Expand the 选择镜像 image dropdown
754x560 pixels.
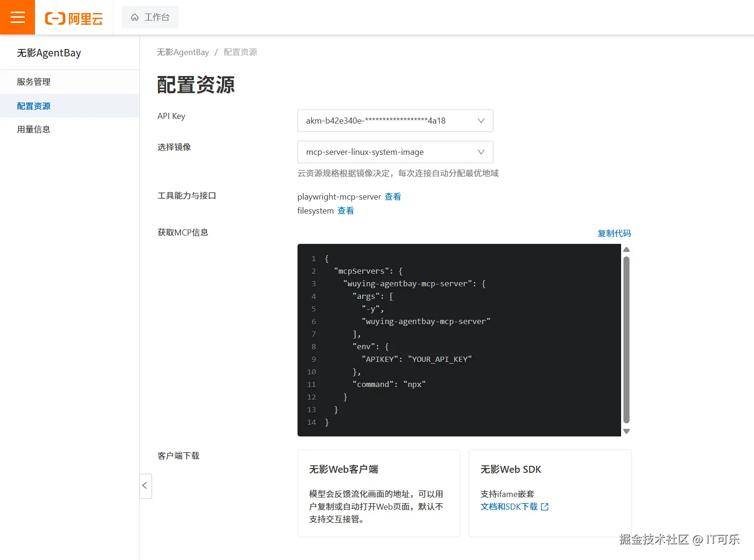point(395,152)
